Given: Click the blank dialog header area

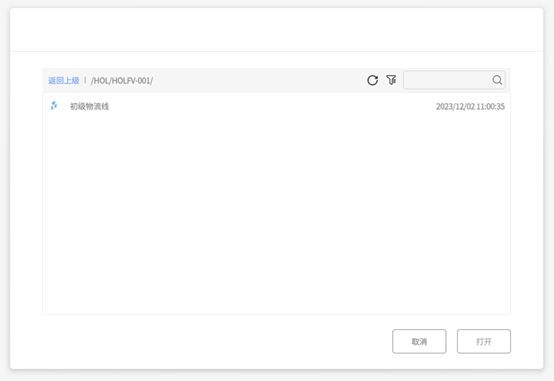Looking at the screenshot, I should pos(277,30).
